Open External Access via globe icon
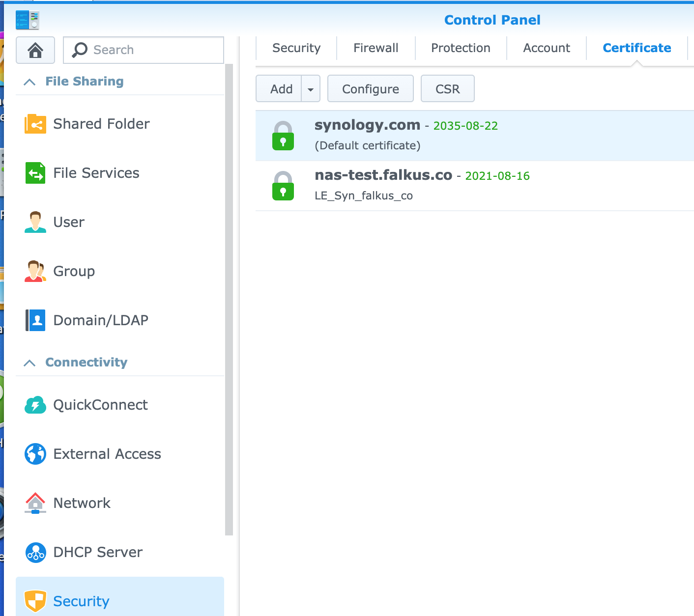 click(x=35, y=453)
